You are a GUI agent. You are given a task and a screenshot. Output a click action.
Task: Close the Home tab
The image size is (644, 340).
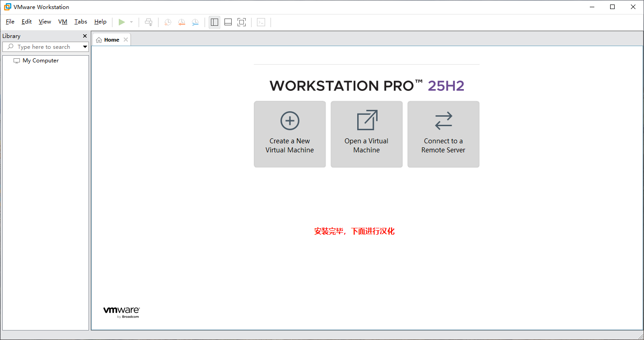click(126, 39)
